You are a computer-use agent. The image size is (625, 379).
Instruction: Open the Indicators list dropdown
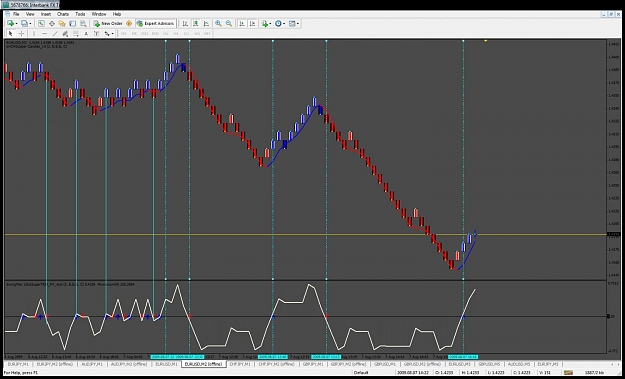pos(266,24)
